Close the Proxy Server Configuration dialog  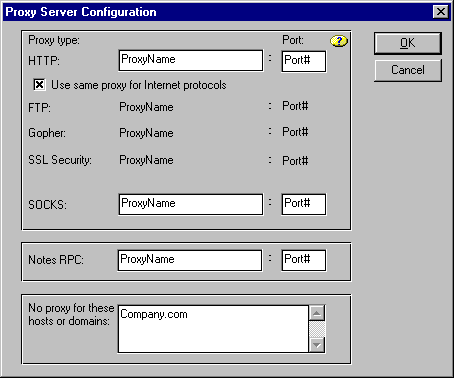click(441, 12)
